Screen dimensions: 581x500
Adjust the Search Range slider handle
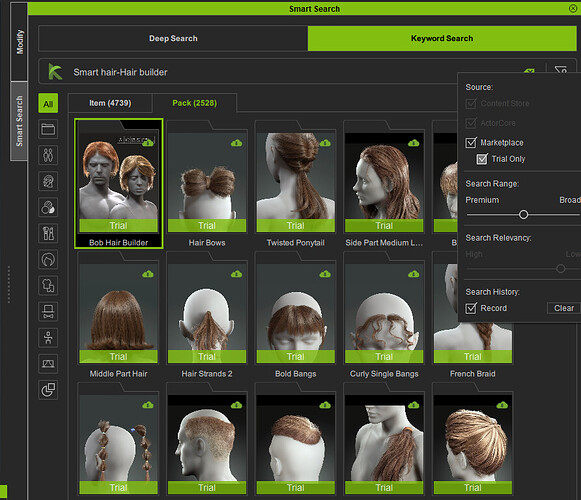pyautogui.click(x=523, y=215)
